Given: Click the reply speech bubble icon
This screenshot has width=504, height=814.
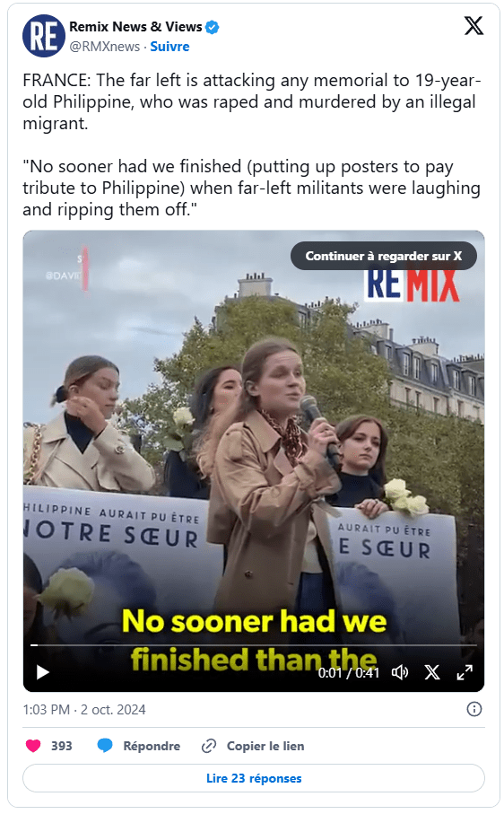Looking at the screenshot, I should (105, 746).
